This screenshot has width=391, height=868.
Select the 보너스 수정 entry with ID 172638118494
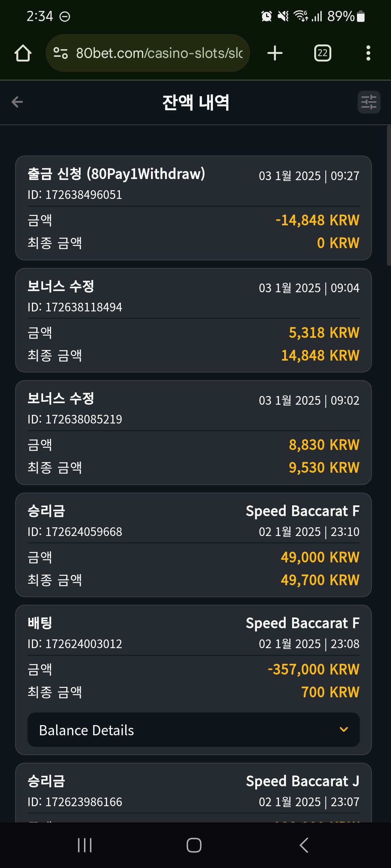coord(194,320)
